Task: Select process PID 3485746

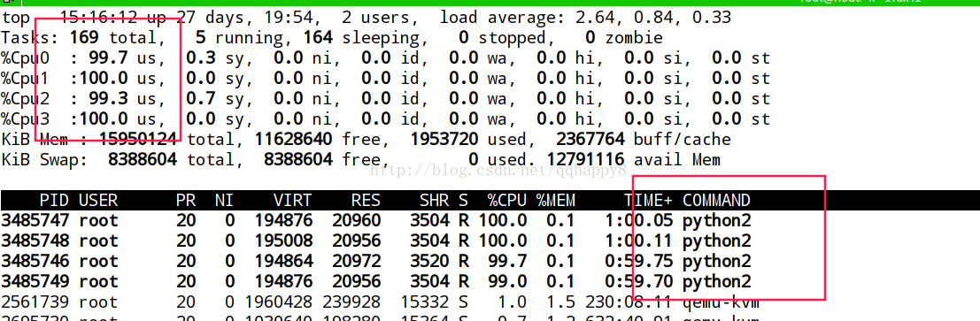Action: coord(35,260)
